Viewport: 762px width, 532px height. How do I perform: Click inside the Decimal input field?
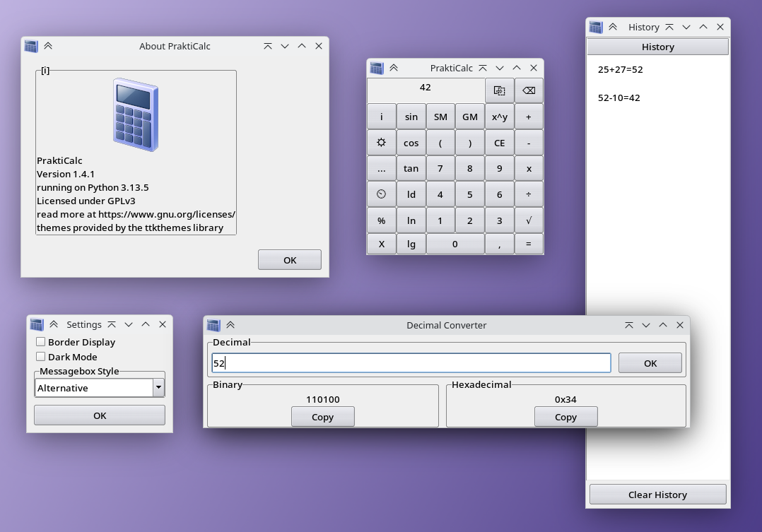coord(410,362)
